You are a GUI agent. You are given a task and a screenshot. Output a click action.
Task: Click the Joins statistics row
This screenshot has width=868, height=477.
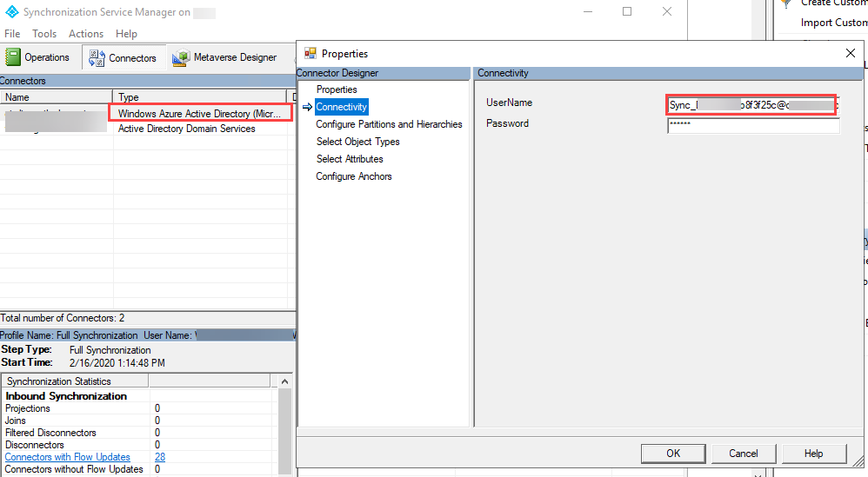[x=138, y=421]
